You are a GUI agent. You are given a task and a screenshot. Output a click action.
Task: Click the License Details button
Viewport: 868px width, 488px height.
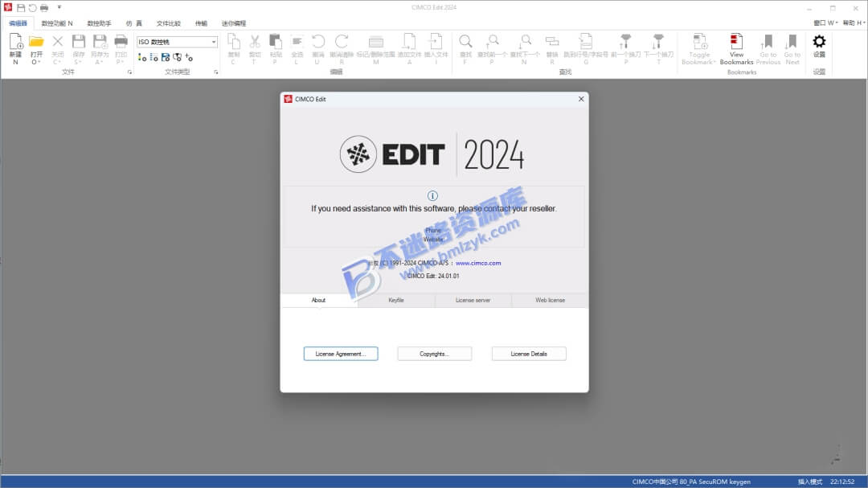(529, 354)
